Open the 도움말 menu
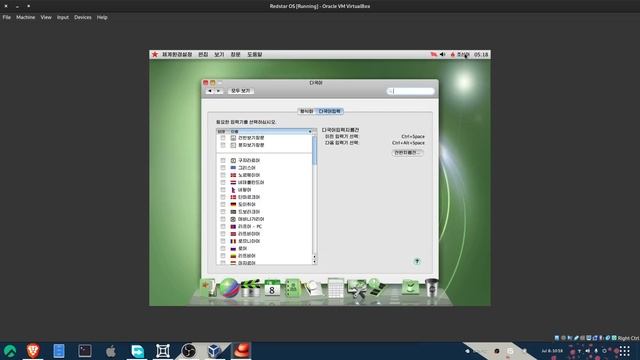 click(255, 54)
